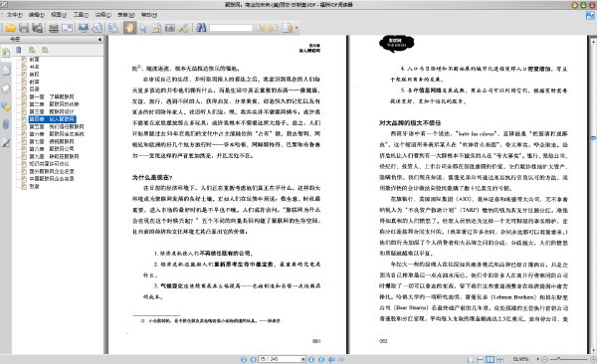Open the bookmark 第八章
Screen dimensions: 597x364
point(52,149)
